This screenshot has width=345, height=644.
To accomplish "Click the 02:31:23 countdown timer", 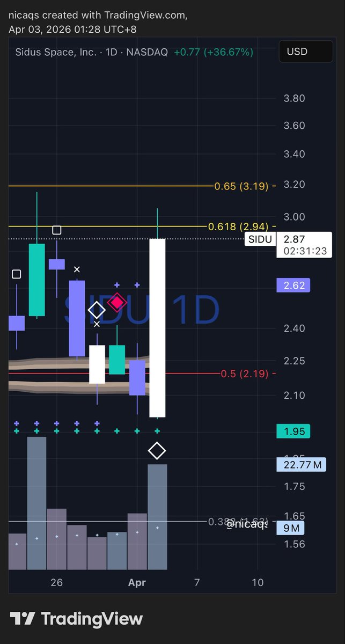I will point(306,251).
